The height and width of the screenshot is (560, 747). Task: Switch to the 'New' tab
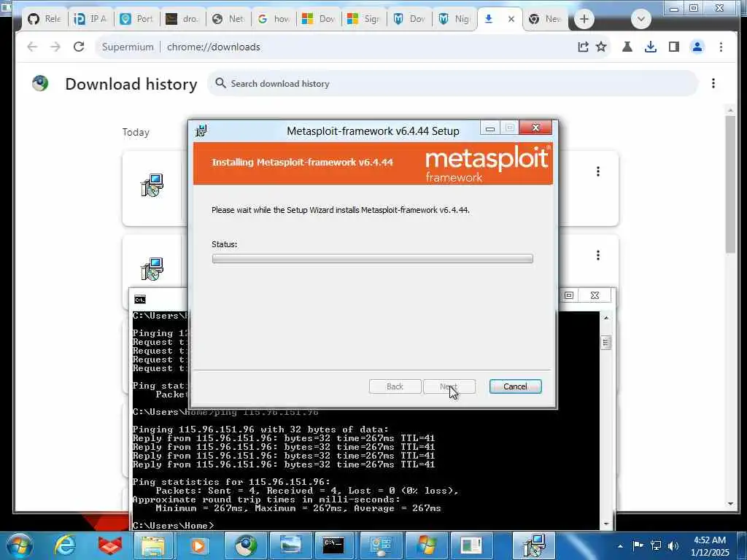pyautogui.click(x=546, y=19)
